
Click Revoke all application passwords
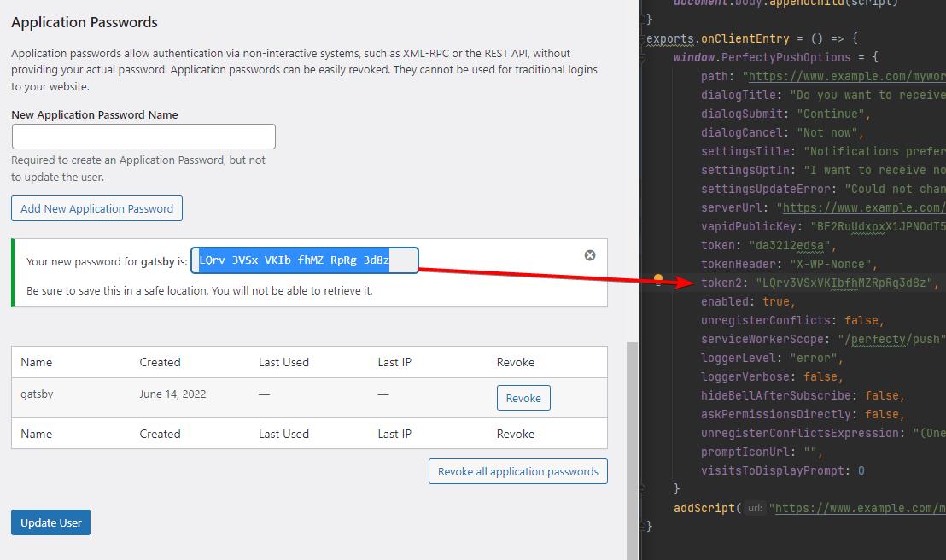coord(517,471)
